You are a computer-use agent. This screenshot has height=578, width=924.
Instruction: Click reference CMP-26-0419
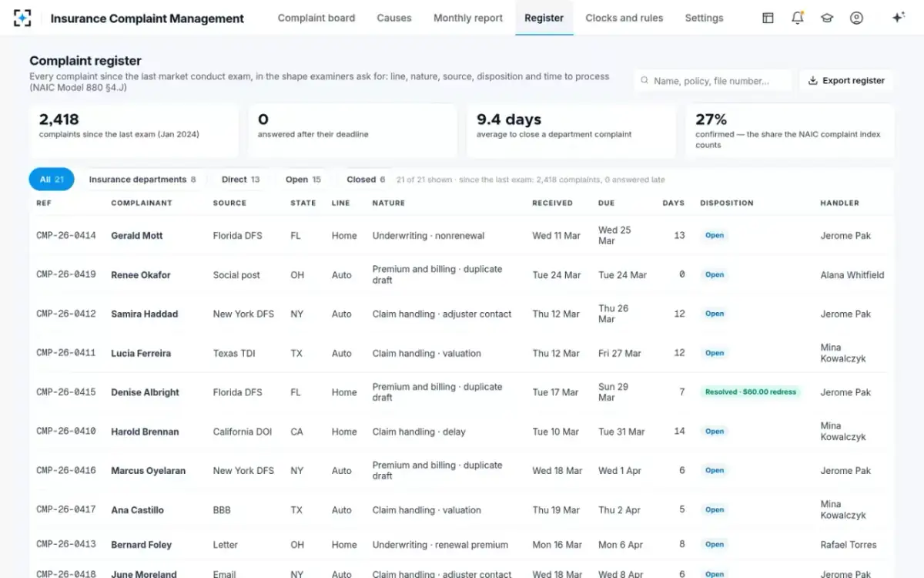(66, 275)
